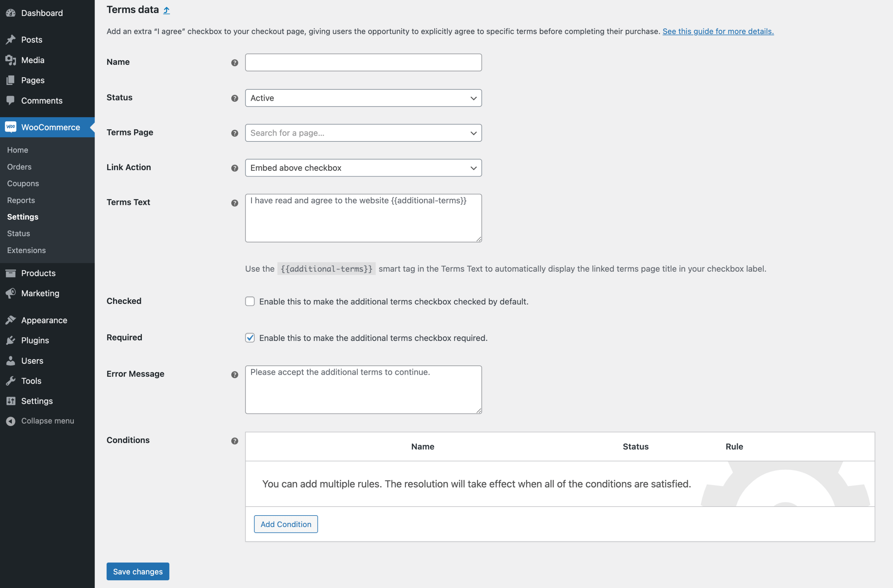Click the Collapse menu arrow icon
The height and width of the screenshot is (588, 893).
point(11,421)
